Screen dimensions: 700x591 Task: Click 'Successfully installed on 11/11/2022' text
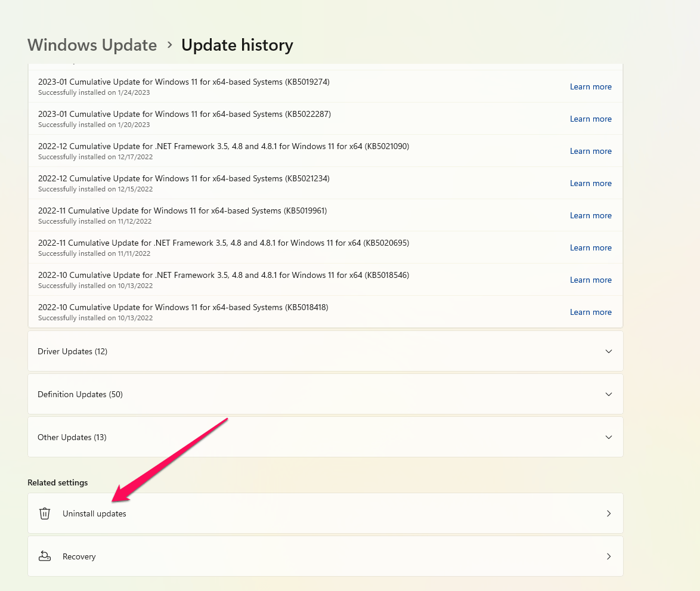(94, 253)
